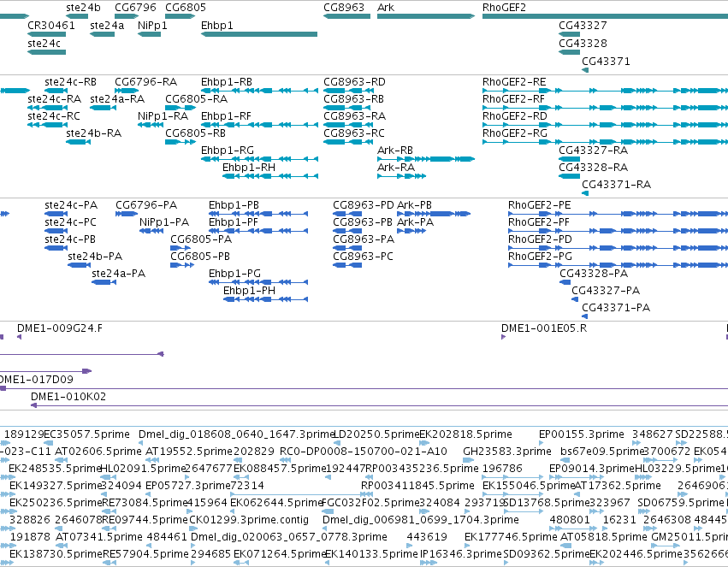Open EST label CK01299.3prime.contig

point(249,520)
